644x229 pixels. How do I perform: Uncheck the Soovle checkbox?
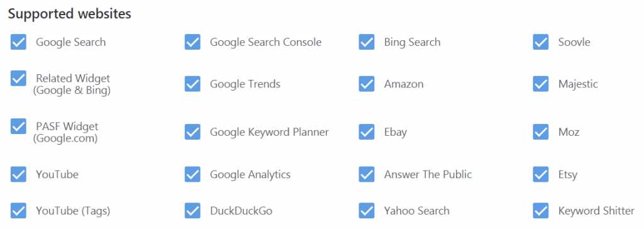541,42
